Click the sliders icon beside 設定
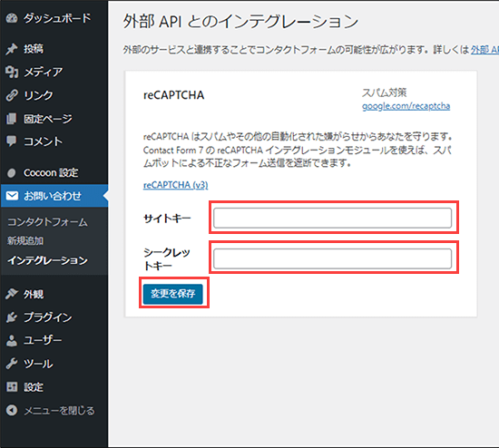 (x=12, y=387)
